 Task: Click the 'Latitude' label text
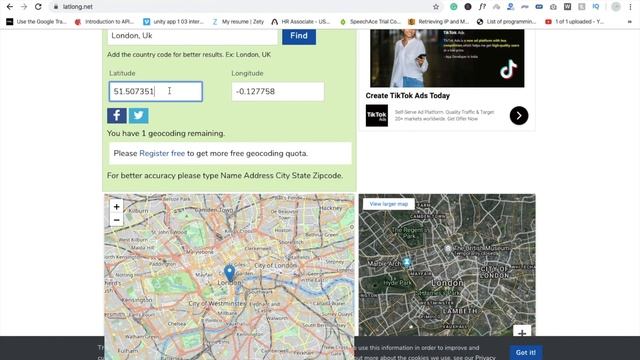click(x=122, y=73)
